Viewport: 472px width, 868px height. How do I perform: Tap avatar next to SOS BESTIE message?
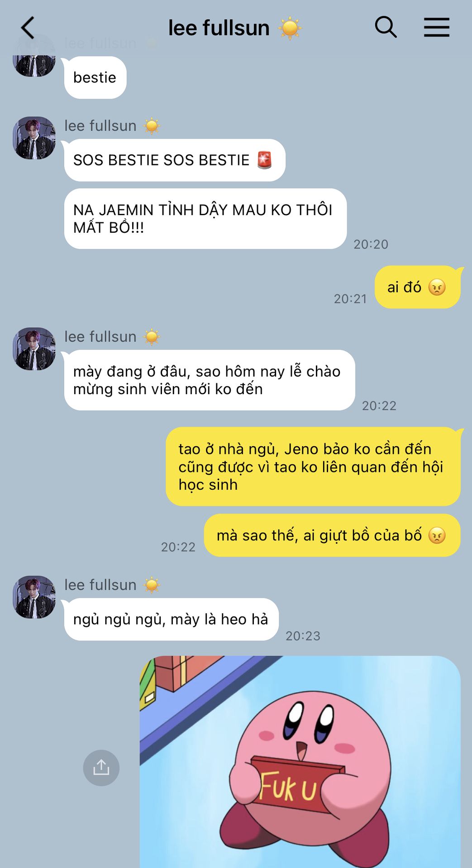34,138
